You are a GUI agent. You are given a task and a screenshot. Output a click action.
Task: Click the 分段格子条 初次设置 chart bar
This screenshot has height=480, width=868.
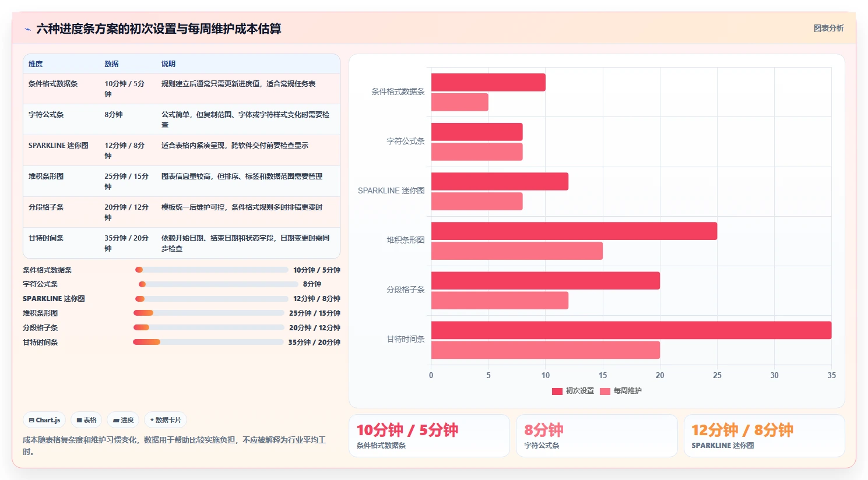click(x=546, y=280)
